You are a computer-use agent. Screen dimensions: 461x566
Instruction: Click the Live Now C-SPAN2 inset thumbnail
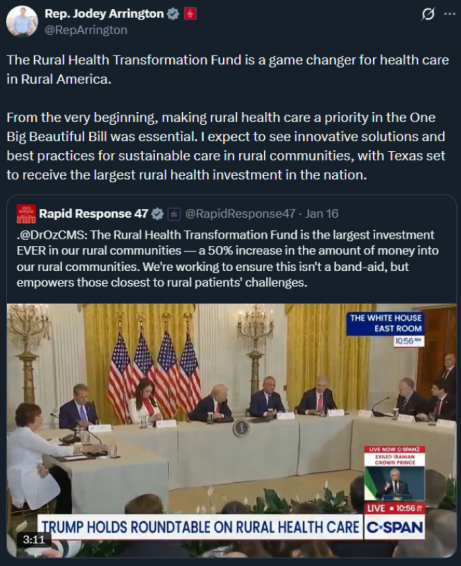(x=395, y=474)
